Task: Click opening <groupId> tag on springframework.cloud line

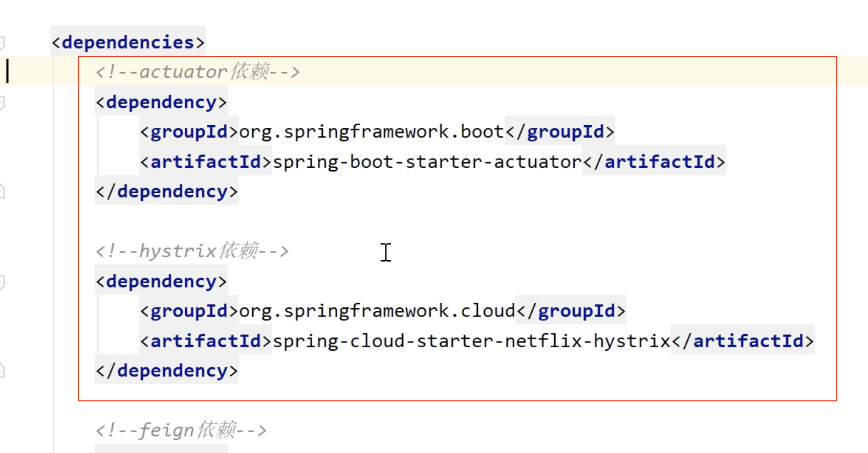Action: pyautogui.click(x=189, y=311)
